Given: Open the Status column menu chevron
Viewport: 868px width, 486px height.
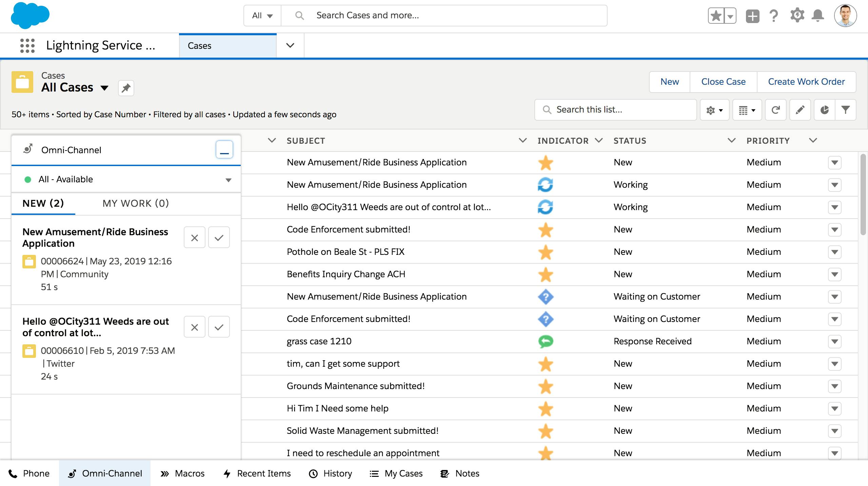Looking at the screenshot, I should point(732,140).
